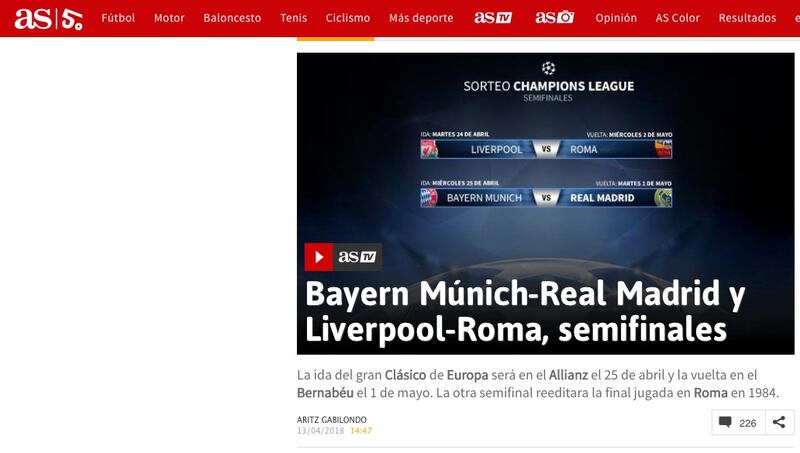Open the comments bubble icon
This screenshot has height=453, width=800.
(x=725, y=422)
